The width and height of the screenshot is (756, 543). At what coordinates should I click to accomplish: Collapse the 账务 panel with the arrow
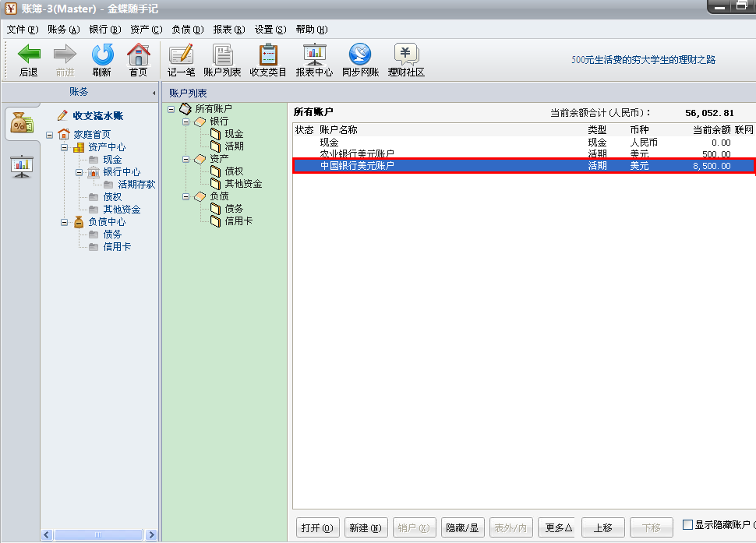point(154,93)
